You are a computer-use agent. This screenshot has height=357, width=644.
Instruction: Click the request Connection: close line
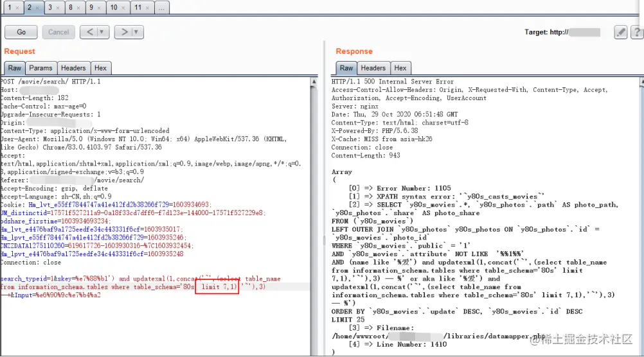click(31, 262)
